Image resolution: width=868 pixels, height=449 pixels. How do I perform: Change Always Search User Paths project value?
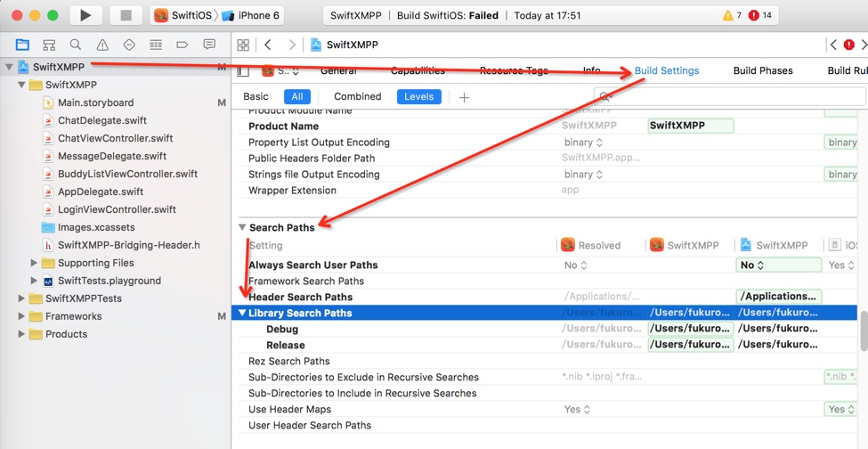point(778,265)
